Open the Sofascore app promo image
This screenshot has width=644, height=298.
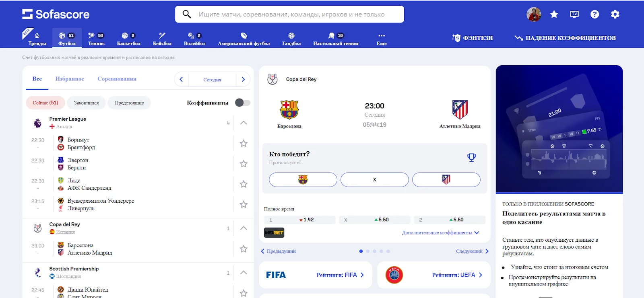point(559,129)
